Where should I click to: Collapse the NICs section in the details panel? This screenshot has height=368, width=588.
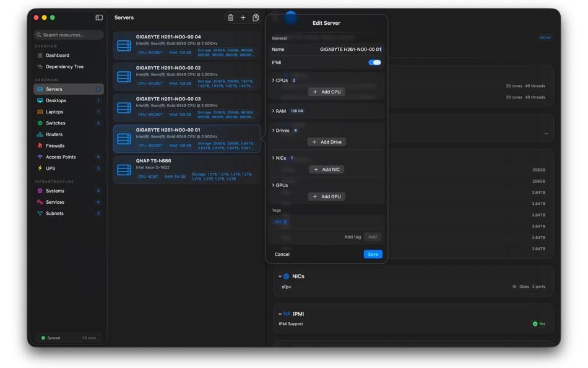[x=280, y=276]
